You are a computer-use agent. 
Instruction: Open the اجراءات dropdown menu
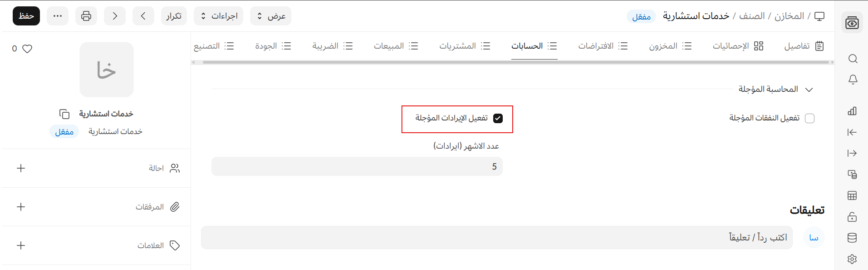click(219, 16)
